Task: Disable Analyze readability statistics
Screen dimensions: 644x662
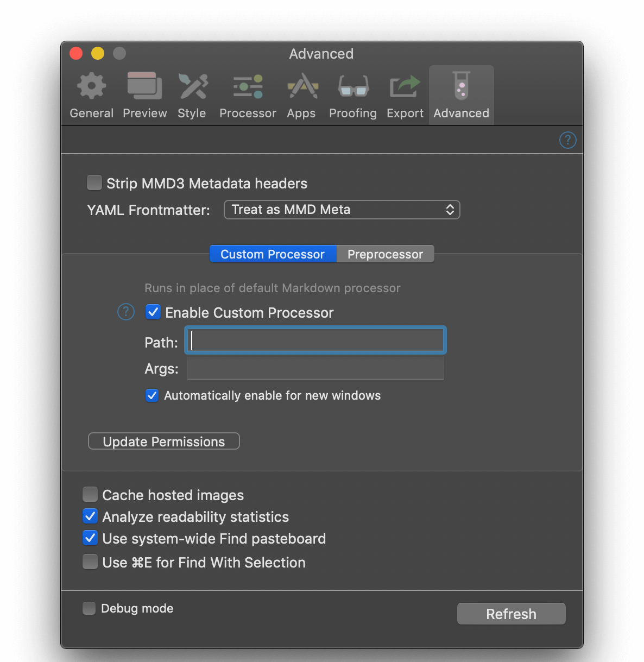Action: pyautogui.click(x=90, y=516)
